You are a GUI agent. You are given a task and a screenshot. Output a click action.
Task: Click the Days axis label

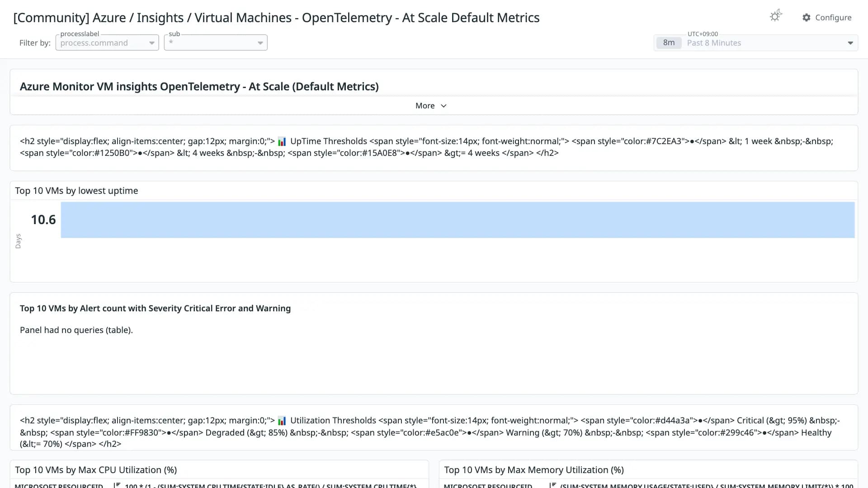point(18,241)
